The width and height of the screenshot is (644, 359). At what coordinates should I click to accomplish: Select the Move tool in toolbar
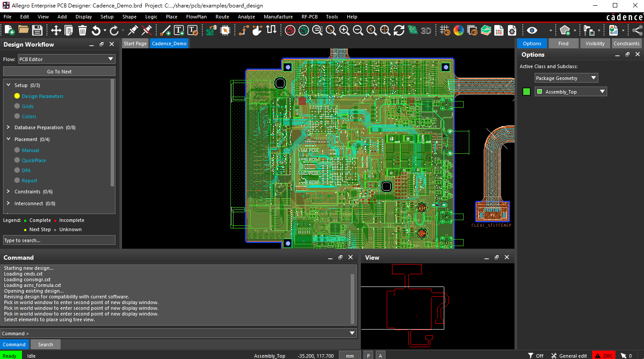[56, 30]
